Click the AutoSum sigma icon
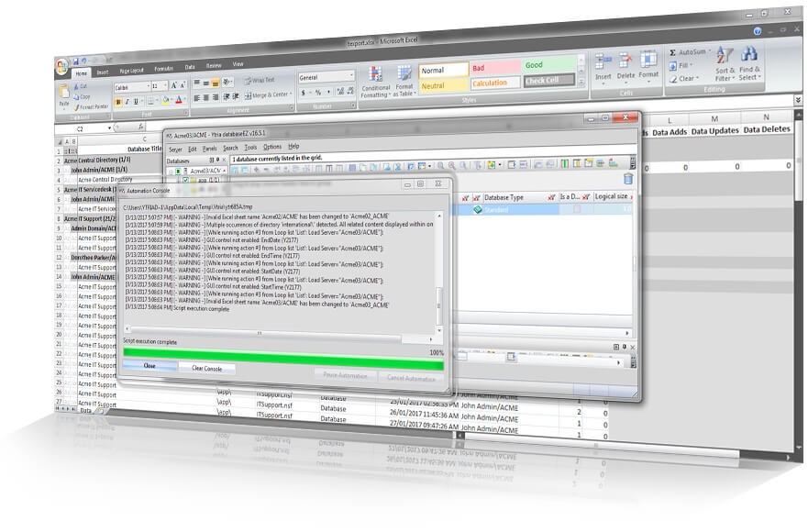This screenshot has height=532, width=808. pos(672,52)
